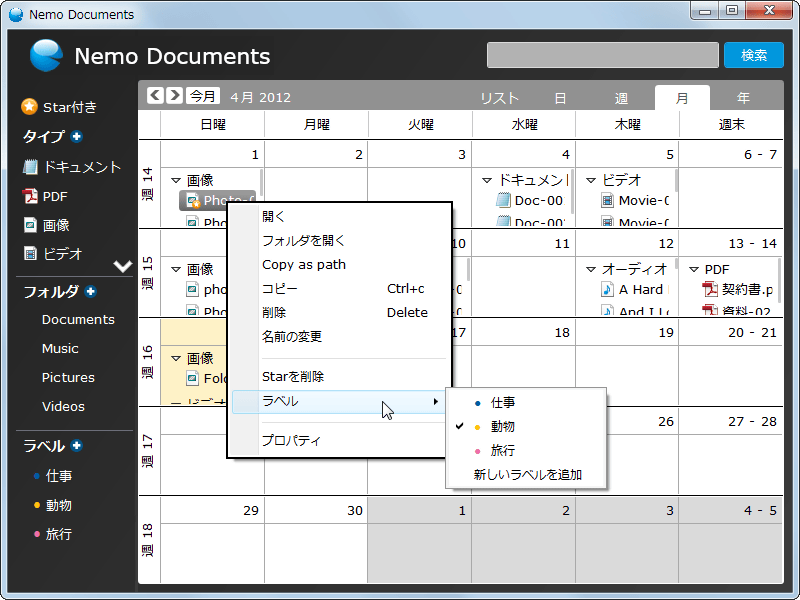Click the Fol image file icon in week 16
The height and width of the screenshot is (600, 800).
pos(192,378)
